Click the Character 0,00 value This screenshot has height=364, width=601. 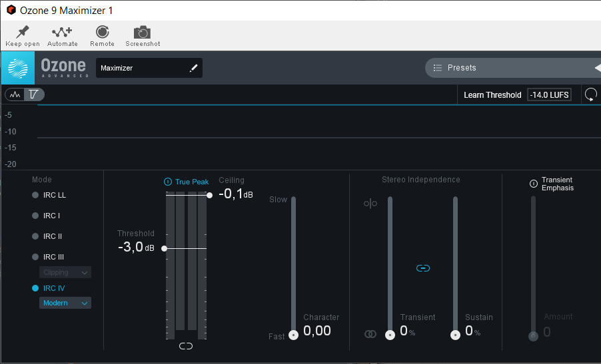pos(317,331)
